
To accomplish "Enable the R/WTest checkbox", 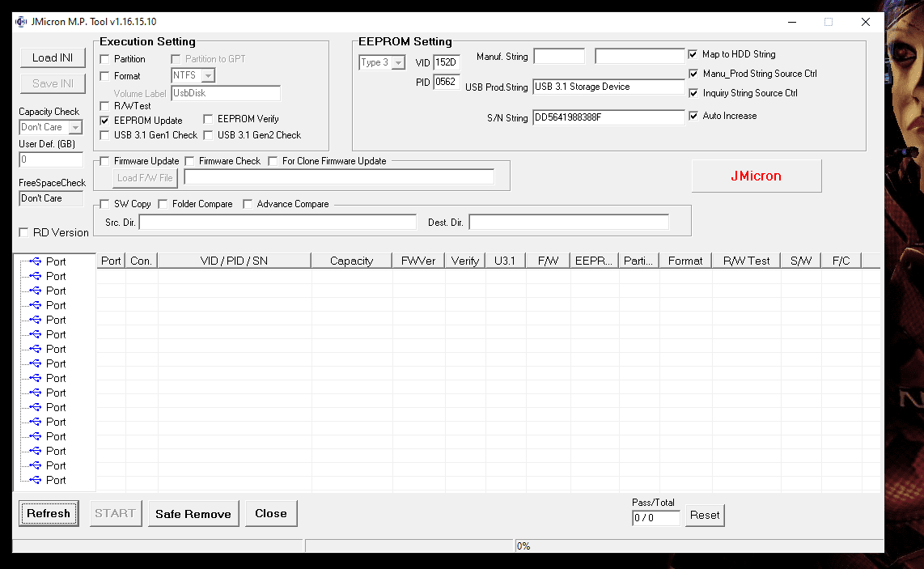I will (105, 106).
